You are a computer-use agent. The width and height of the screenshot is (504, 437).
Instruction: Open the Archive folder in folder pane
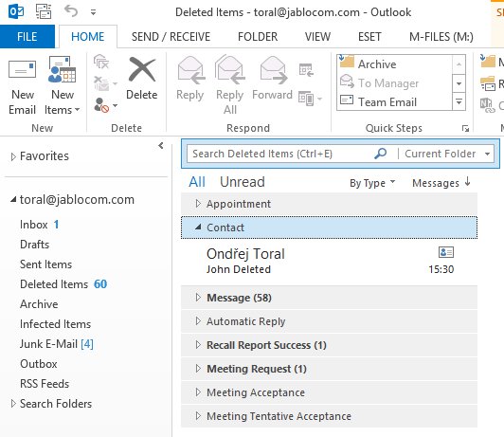pos(39,304)
